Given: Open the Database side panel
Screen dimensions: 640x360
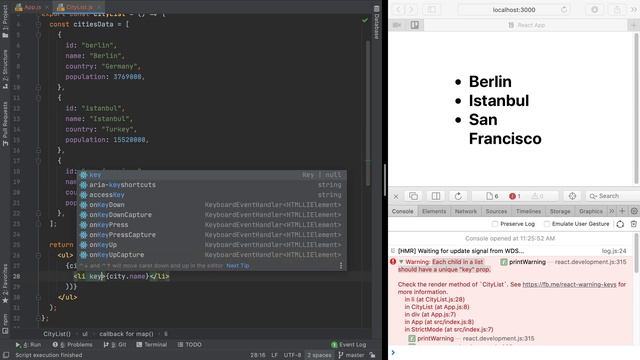Looking at the screenshot, I should [x=376, y=22].
